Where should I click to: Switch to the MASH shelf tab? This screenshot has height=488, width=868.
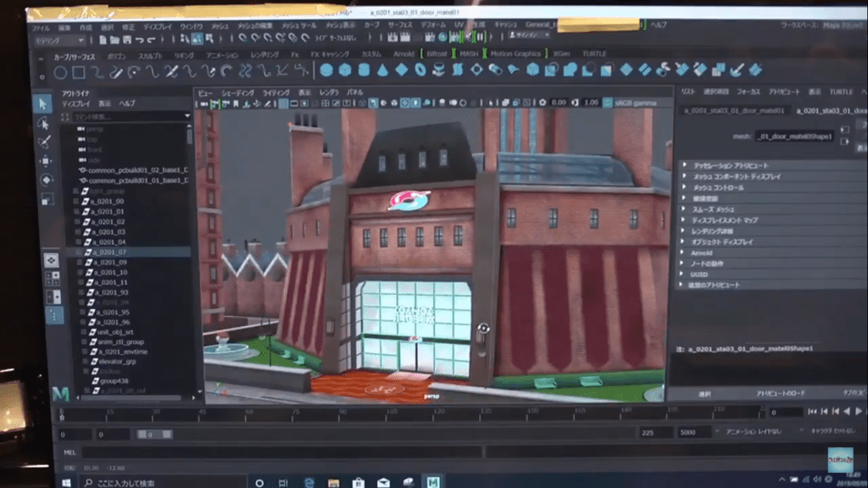(469, 53)
